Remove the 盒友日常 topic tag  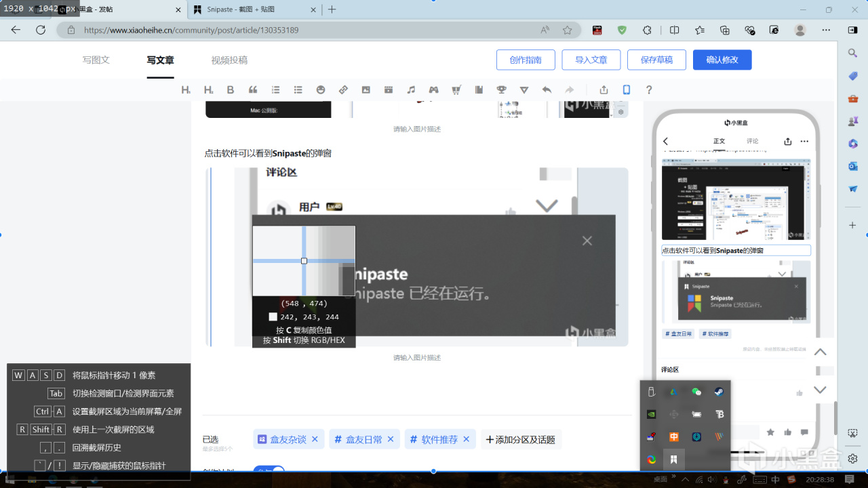391,439
